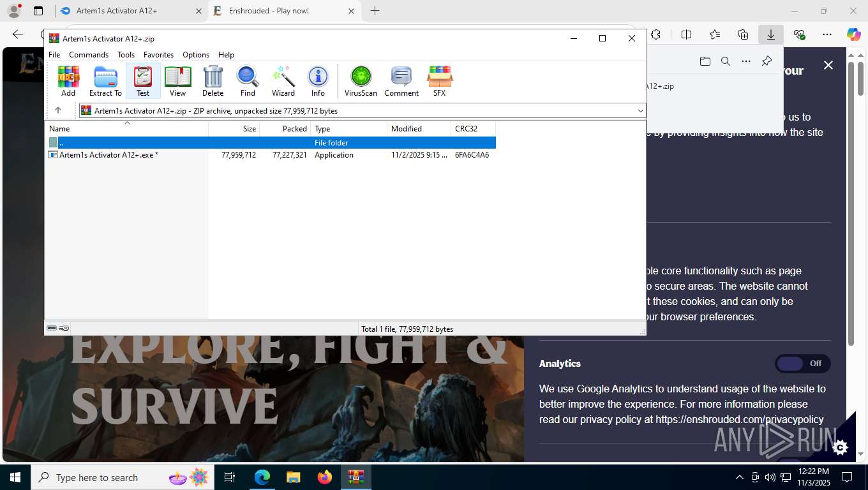Sort file list by Name column
This screenshot has width=868, height=490.
click(x=126, y=129)
